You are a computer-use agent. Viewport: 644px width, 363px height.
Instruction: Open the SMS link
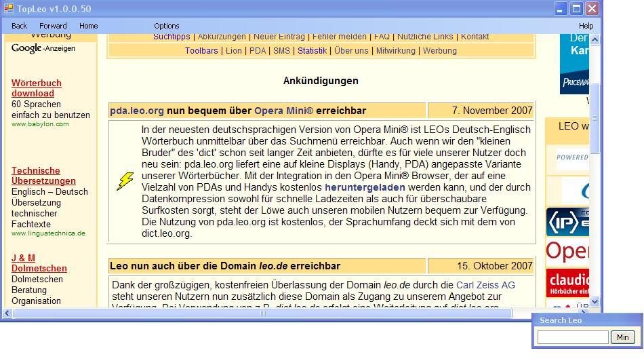(281, 51)
